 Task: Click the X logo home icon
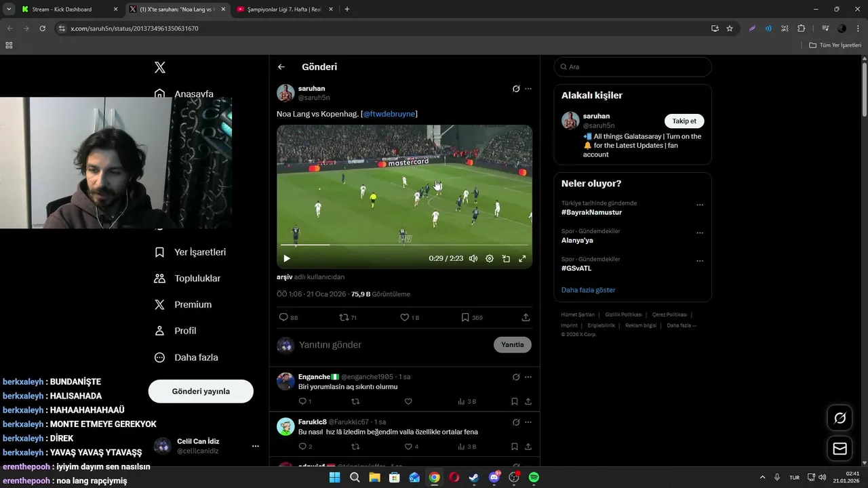160,67
